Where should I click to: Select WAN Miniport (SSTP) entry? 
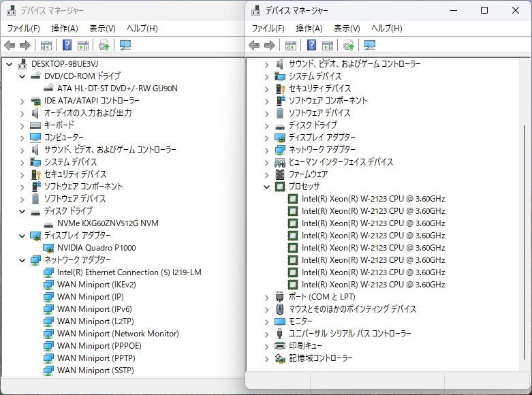(x=95, y=370)
